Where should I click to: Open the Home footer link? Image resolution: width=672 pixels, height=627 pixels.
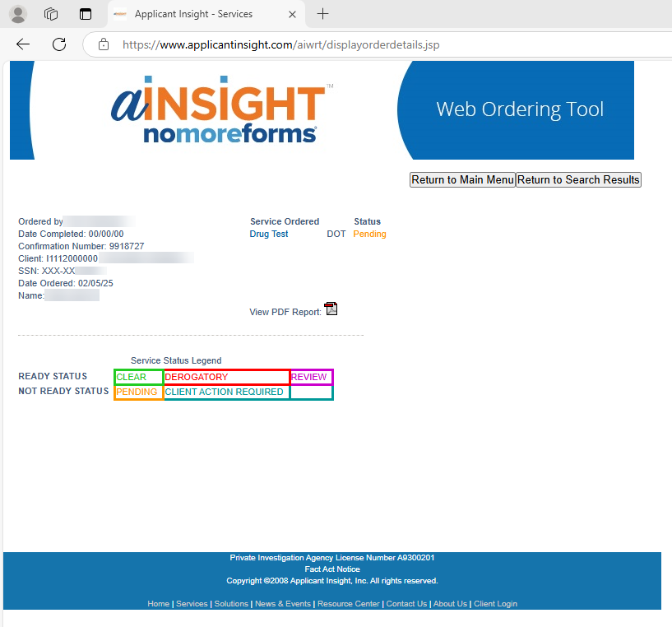[x=158, y=604]
